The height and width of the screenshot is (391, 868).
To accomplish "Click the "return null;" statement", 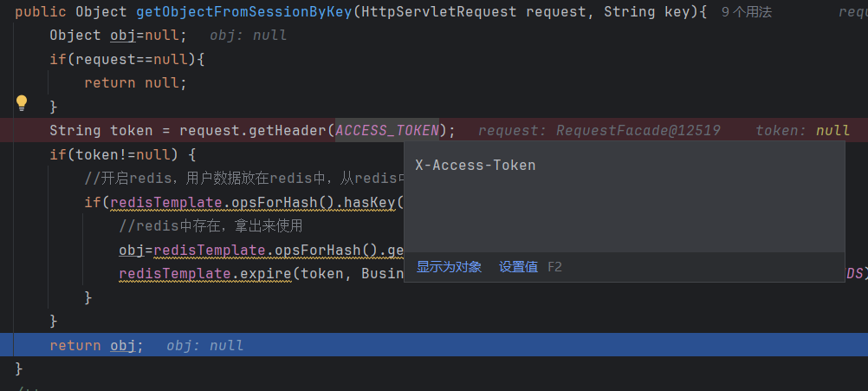I will click(x=135, y=83).
